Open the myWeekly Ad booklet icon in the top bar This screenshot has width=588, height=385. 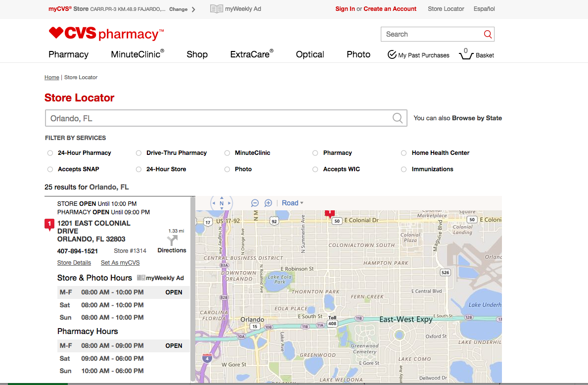click(217, 8)
